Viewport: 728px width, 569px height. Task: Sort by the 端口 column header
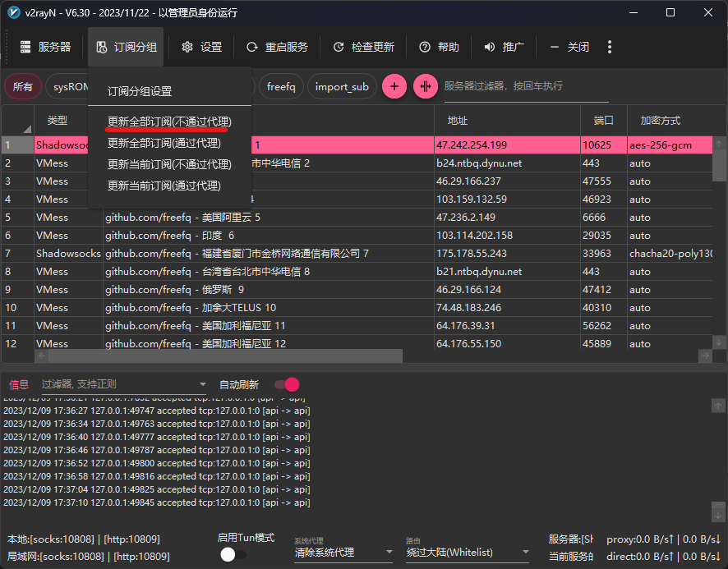(604, 121)
